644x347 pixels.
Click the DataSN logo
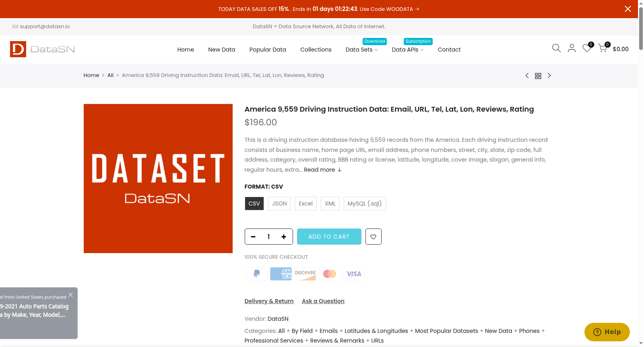click(x=42, y=49)
